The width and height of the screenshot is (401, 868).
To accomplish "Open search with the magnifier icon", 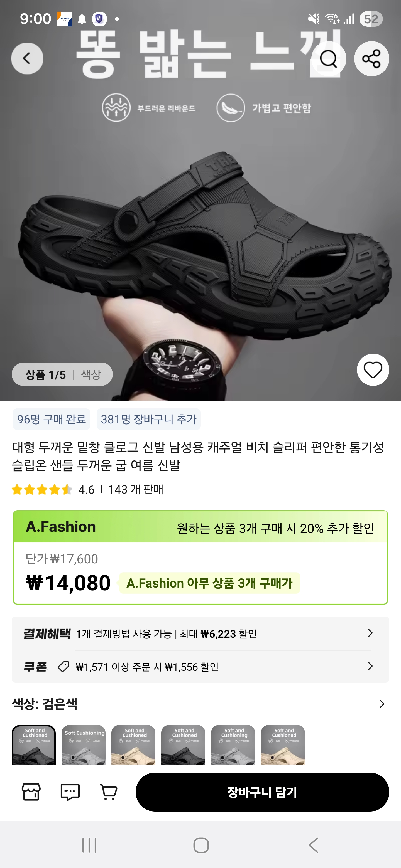I will point(329,59).
